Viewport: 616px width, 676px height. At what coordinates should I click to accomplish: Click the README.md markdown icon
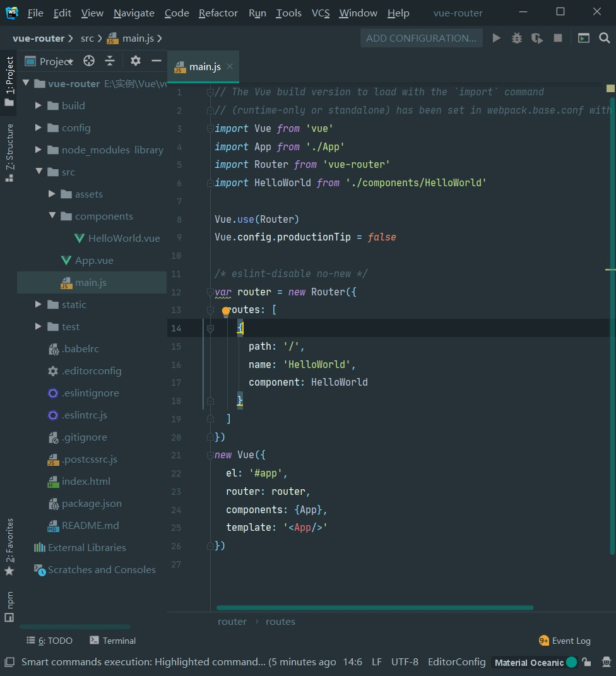click(x=53, y=526)
